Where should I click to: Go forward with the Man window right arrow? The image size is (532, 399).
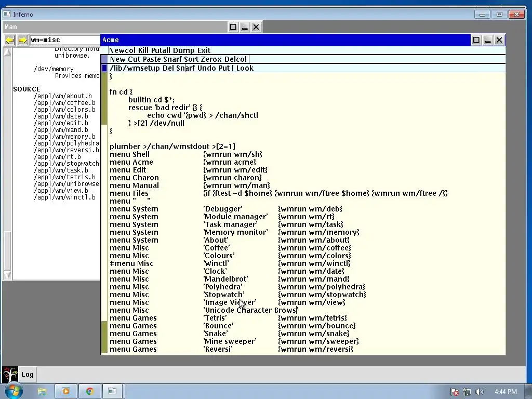coord(23,41)
